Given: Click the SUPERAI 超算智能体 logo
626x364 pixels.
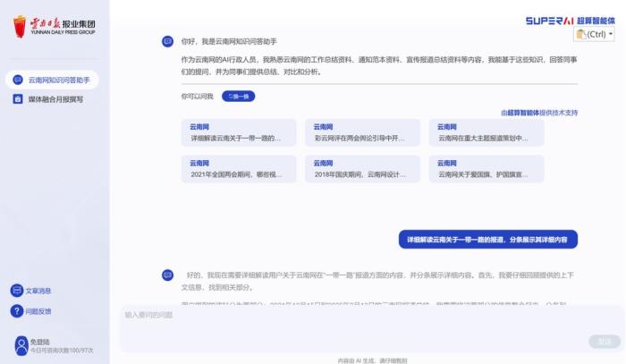Looking at the screenshot, I should (x=571, y=21).
